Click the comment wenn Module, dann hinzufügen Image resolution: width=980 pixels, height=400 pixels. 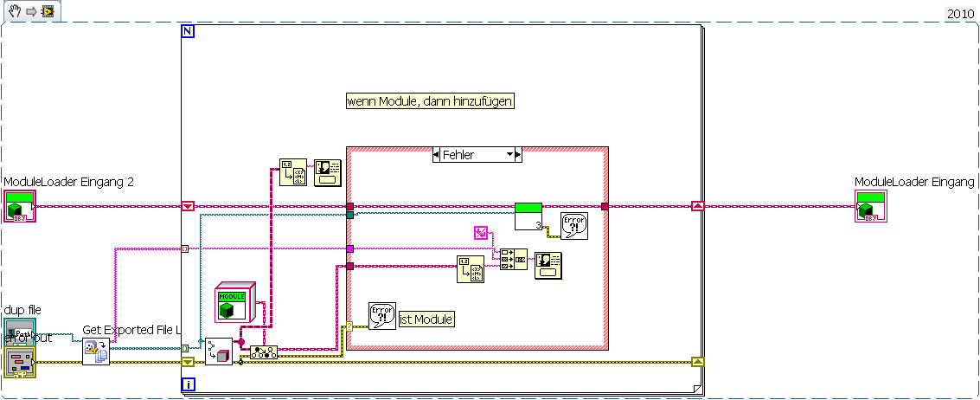(431, 100)
